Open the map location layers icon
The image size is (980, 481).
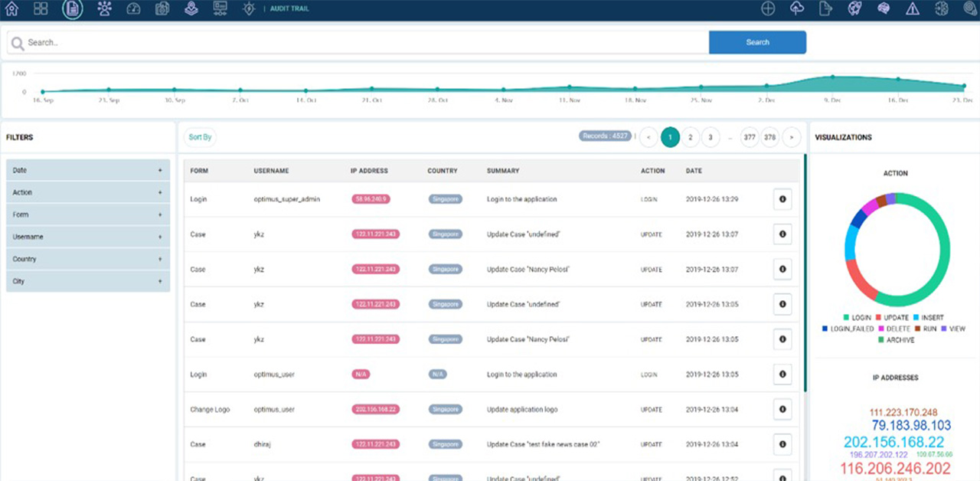click(191, 8)
